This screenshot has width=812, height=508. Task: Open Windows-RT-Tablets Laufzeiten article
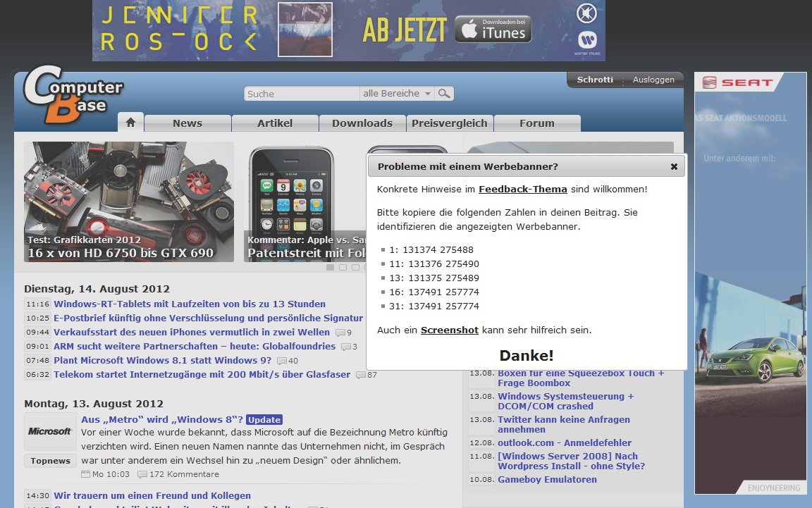tap(190, 304)
